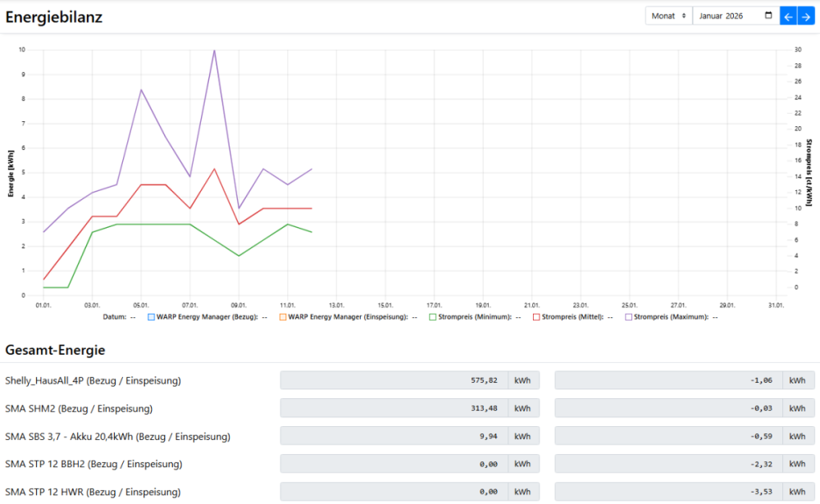Advance to next month with right arrow
The height and width of the screenshot is (504, 820).
pos(805,16)
